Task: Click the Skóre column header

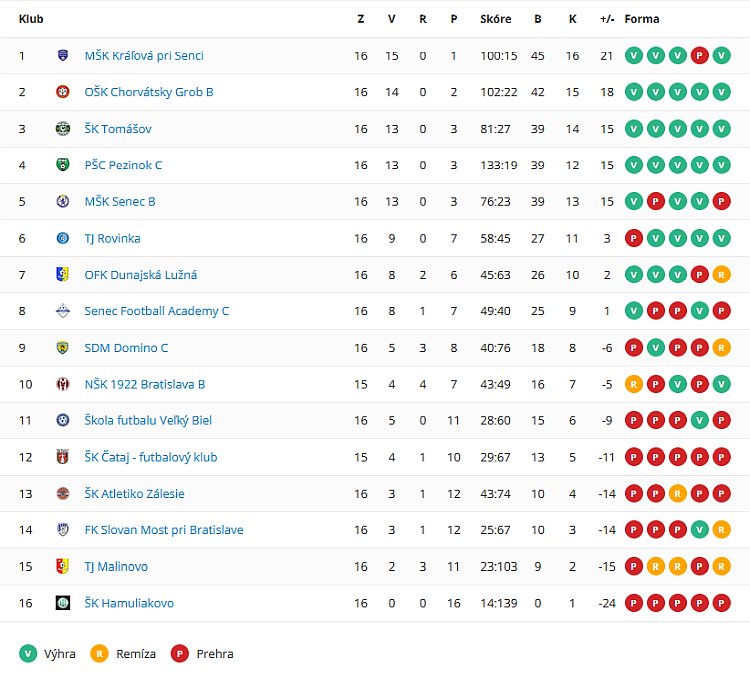Action: 495,19
